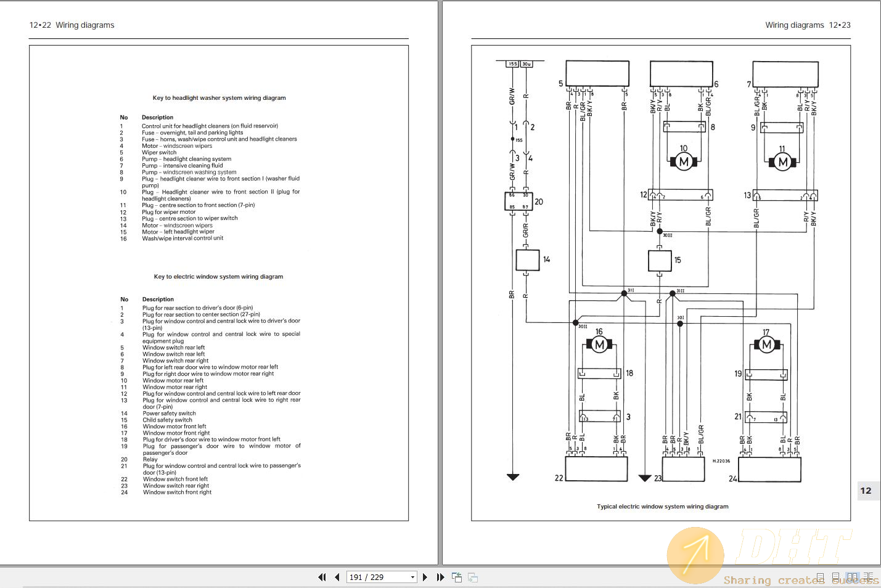Click component box 15 in the diagram
Image resolution: width=881 pixels, height=588 pixels.
coord(660,261)
